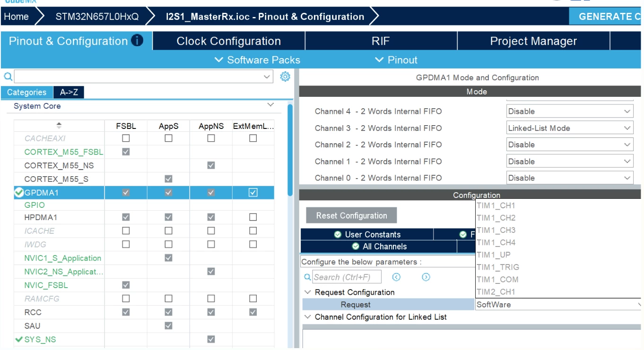Switch to A->Z view tab

point(69,93)
